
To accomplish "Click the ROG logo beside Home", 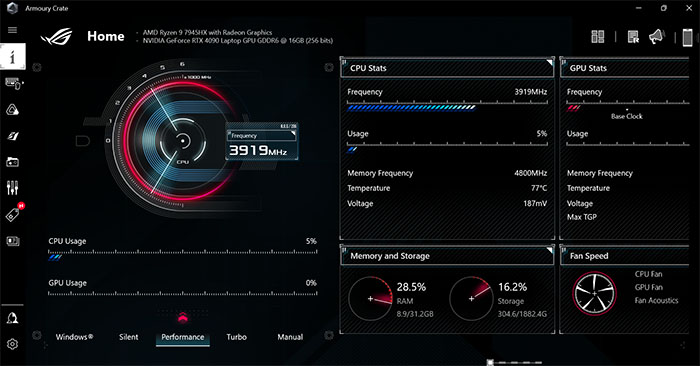I will tap(57, 37).
